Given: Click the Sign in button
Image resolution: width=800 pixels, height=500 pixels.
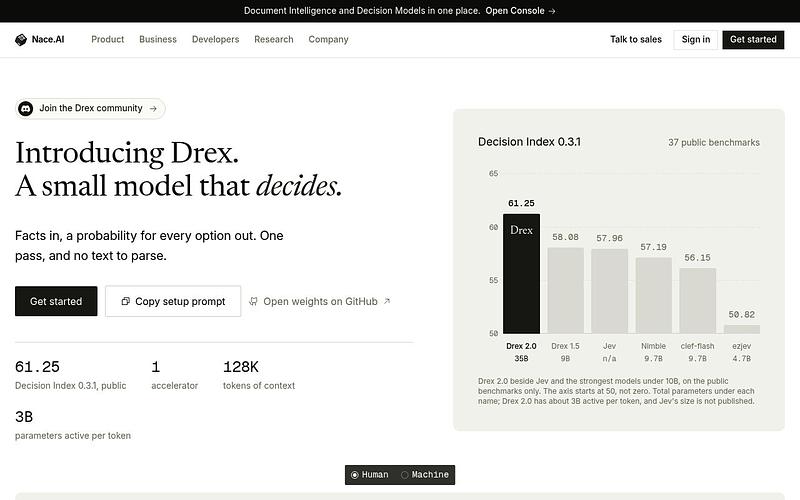Looking at the screenshot, I should pos(695,40).
